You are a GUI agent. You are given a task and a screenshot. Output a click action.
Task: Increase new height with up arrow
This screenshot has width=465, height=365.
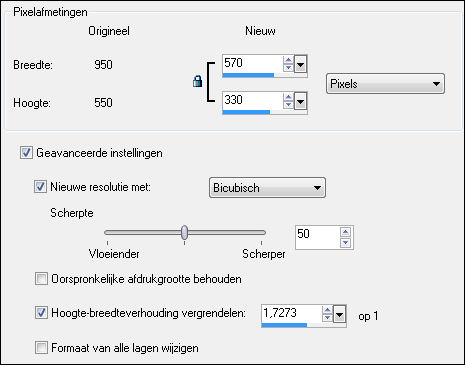click(x=288, y=98)
